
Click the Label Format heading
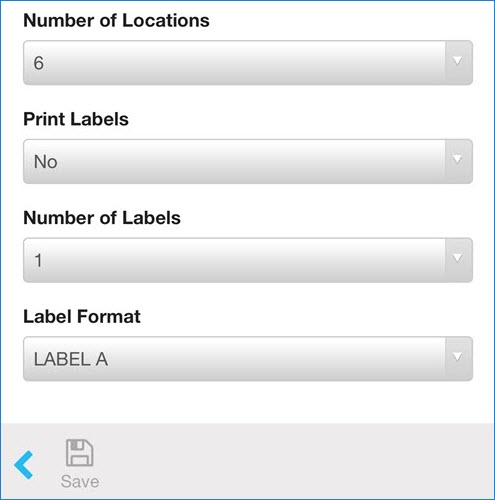[x=82, y=316]
